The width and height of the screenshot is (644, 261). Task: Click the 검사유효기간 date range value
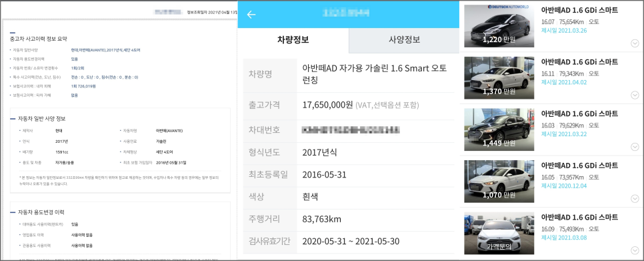click(351, 241)
